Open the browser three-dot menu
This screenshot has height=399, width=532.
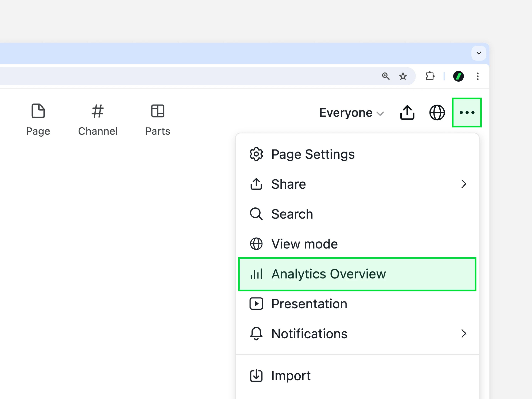tap(478, 76)
